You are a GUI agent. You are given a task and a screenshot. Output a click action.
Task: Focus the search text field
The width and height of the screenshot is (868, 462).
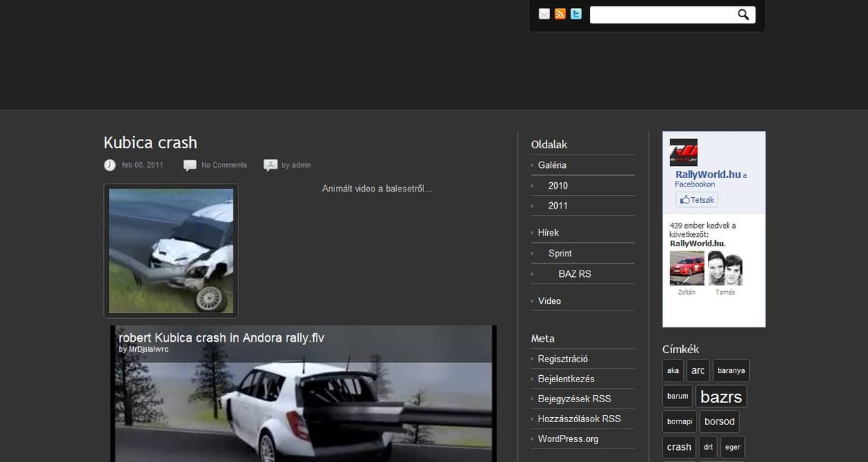[x=662, y=15]
